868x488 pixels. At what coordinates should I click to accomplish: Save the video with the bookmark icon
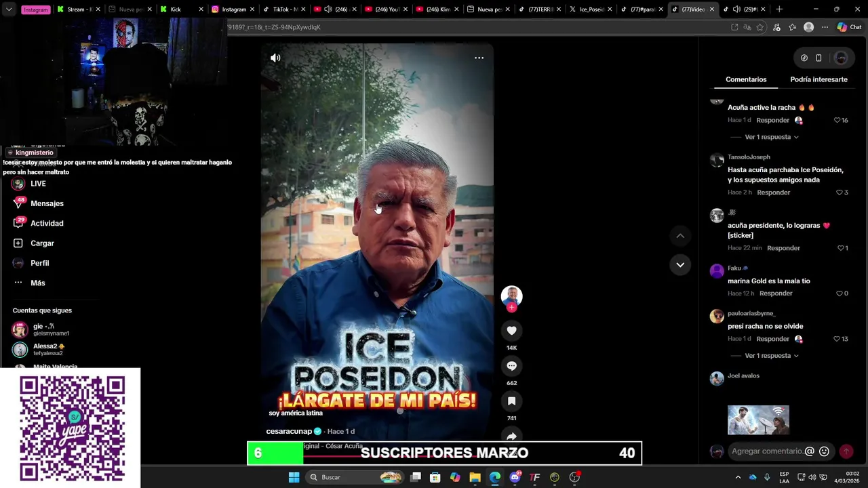[511, 401]
